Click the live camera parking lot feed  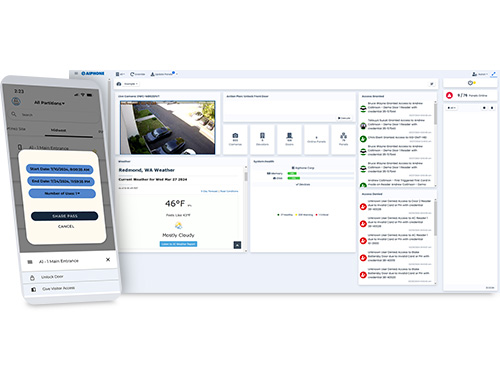coord(168,128)
